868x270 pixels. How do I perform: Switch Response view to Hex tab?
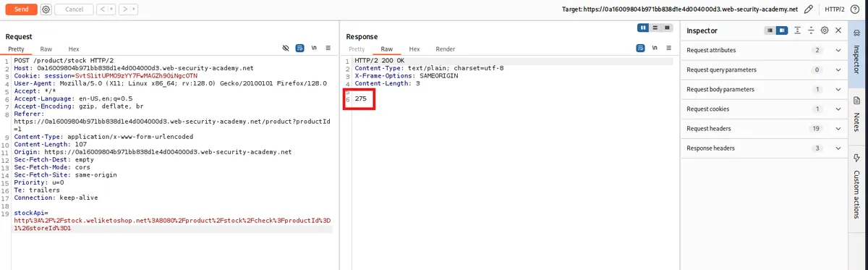(x=414, y=48)
